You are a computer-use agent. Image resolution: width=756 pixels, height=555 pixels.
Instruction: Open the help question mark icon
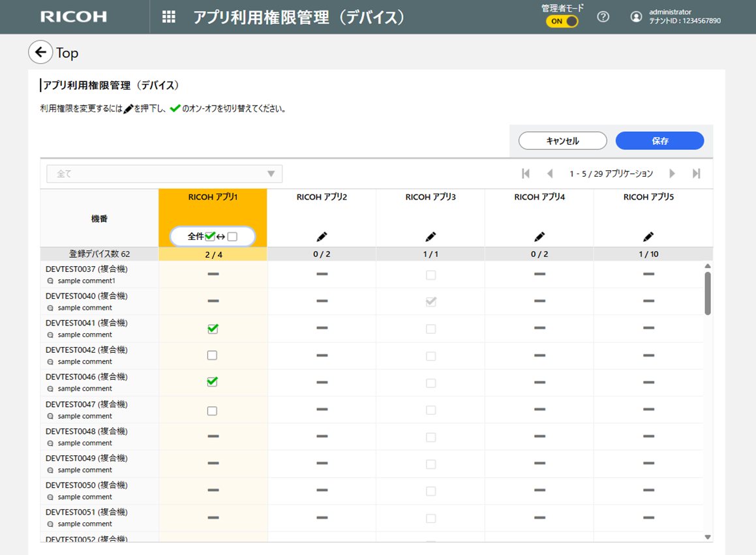[603, 17]
